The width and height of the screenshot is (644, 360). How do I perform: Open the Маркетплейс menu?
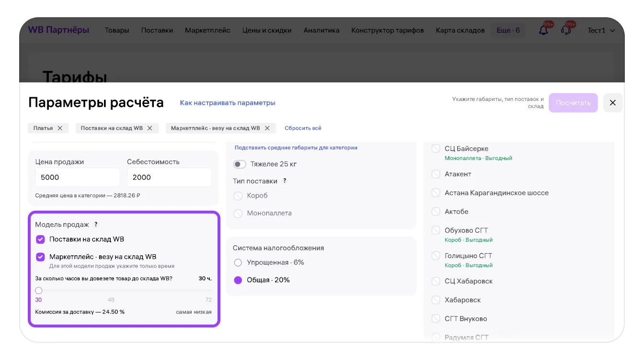click(207, 30)
